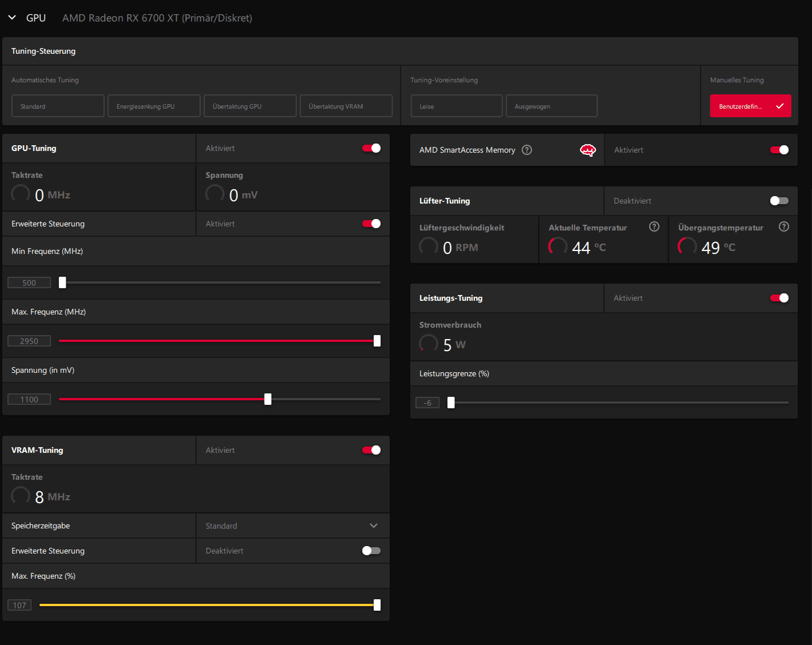This screenshot has height=645, width=812.
Task: Select the Standard automatic tuning preset
Action: (x=58, y=106)
